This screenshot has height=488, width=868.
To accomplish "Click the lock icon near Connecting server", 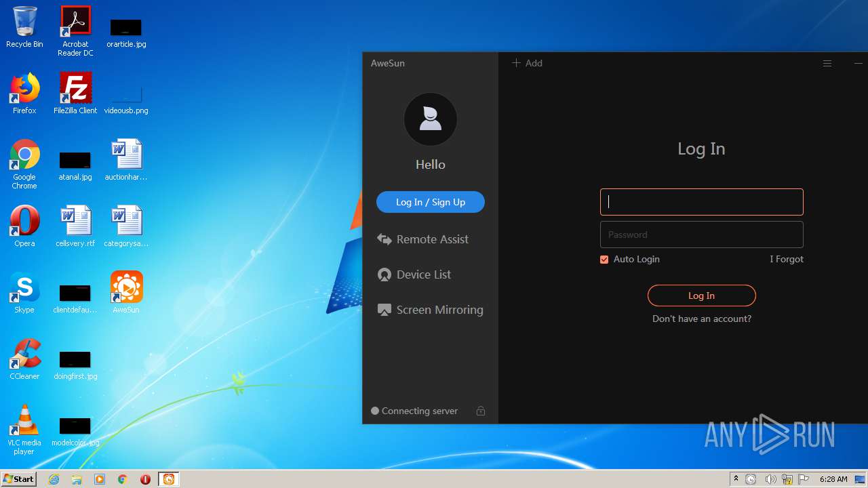I will click(481, 411).
